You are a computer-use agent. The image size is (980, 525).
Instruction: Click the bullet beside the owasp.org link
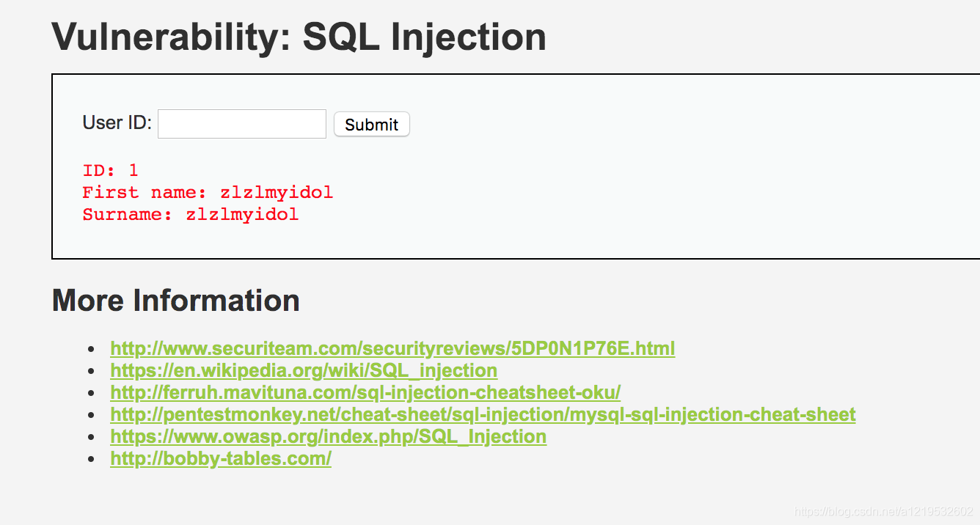coord(92,437)
